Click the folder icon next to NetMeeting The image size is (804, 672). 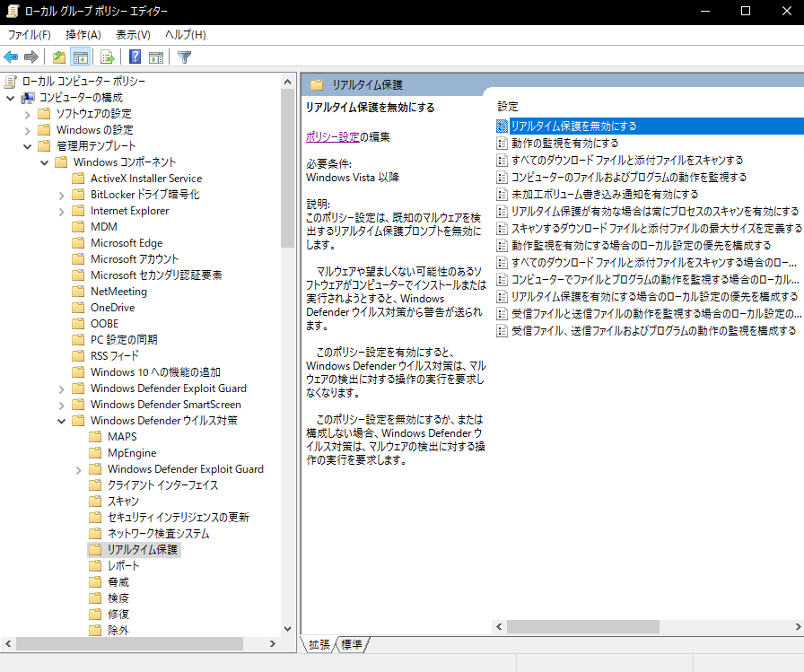(x=78, y=292)
